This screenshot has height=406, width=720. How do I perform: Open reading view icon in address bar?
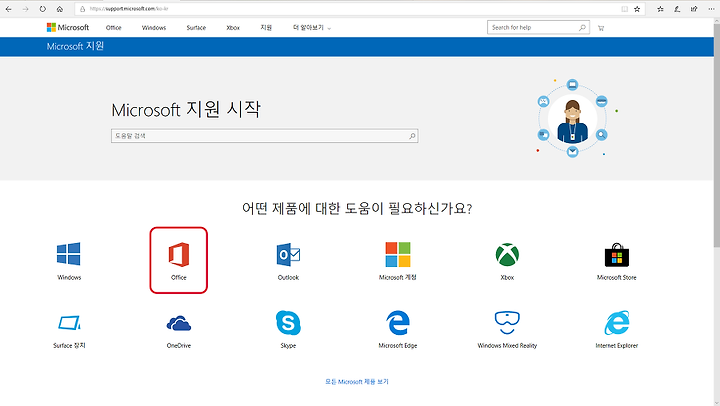pos(624,9)
